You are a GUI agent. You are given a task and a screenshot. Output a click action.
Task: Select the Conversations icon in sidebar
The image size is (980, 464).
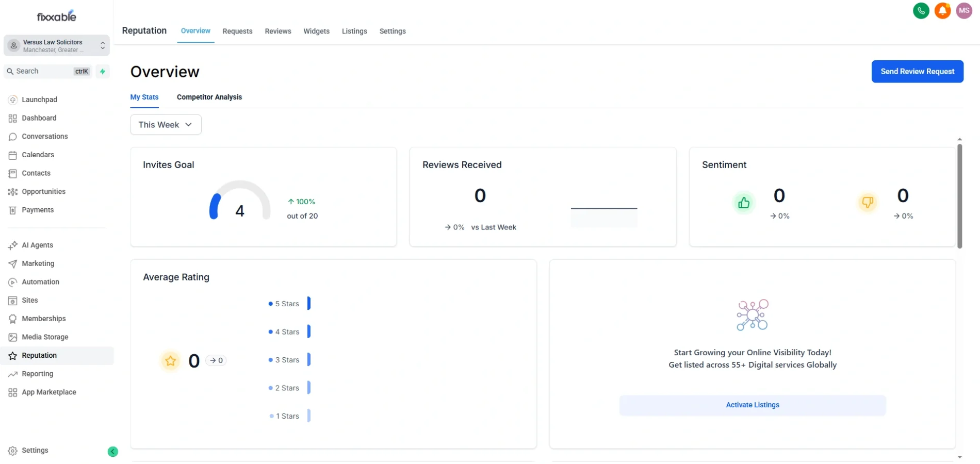click(x=13, y=136)
